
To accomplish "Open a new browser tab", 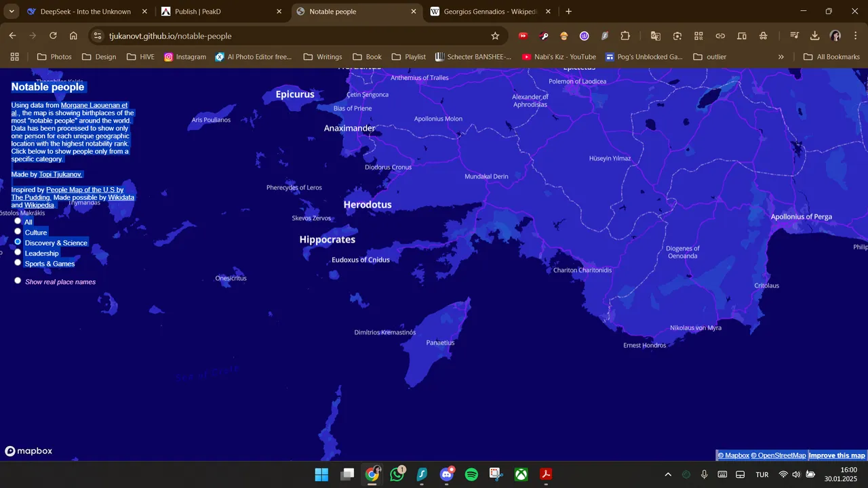I will click(x=568, y=12).
